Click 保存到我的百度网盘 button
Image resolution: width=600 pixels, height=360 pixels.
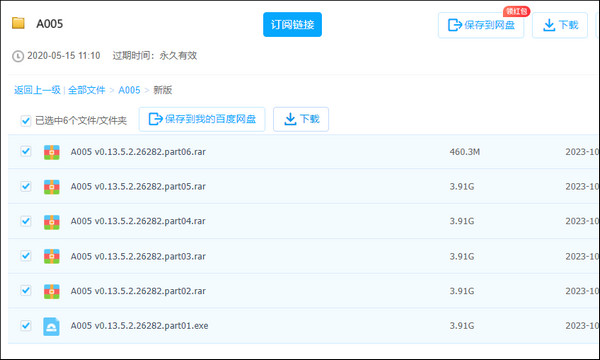pos(202,119)
